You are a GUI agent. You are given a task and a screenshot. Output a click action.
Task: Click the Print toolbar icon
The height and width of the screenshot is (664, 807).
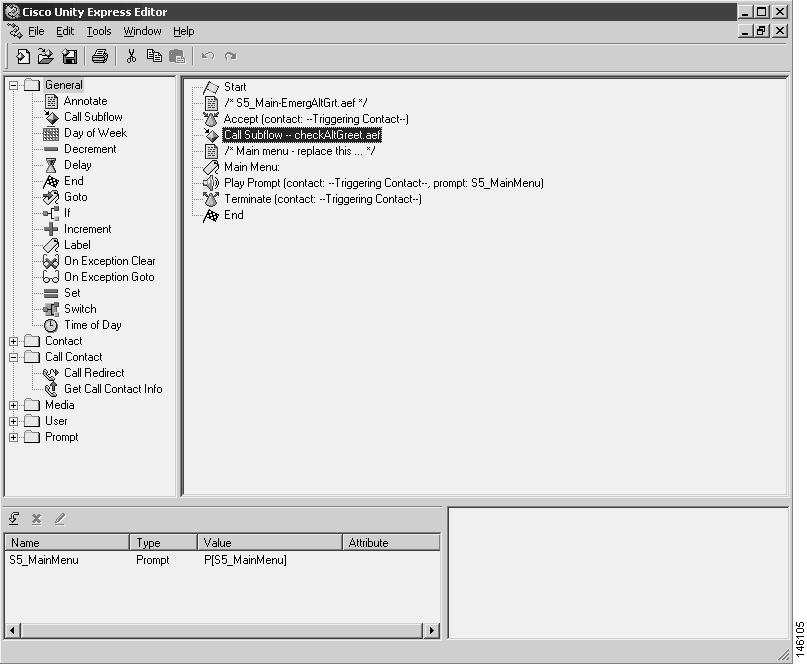(x=100, y=56)
